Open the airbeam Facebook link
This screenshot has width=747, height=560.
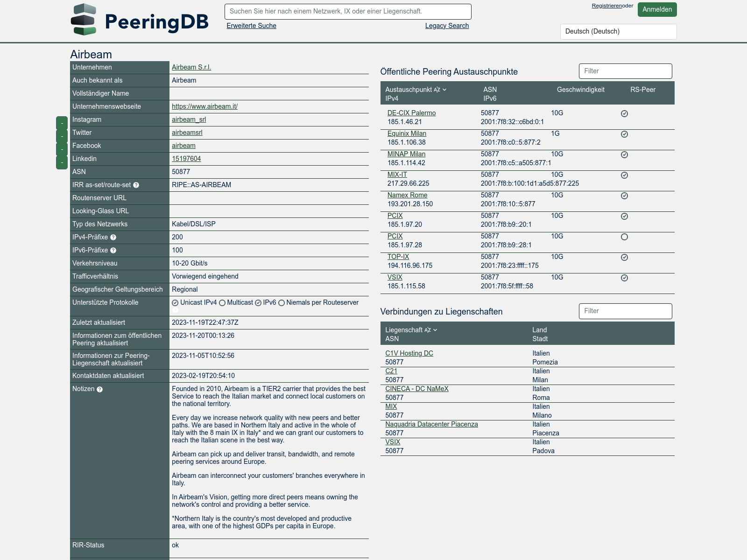coord(183,146)
